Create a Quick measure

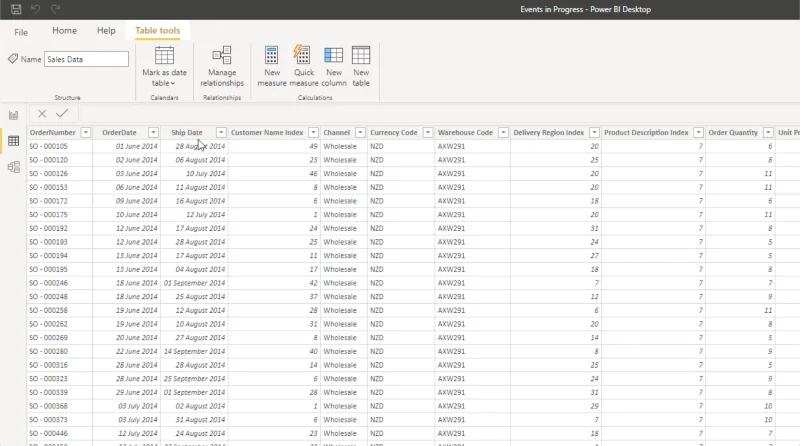point(304,66)
